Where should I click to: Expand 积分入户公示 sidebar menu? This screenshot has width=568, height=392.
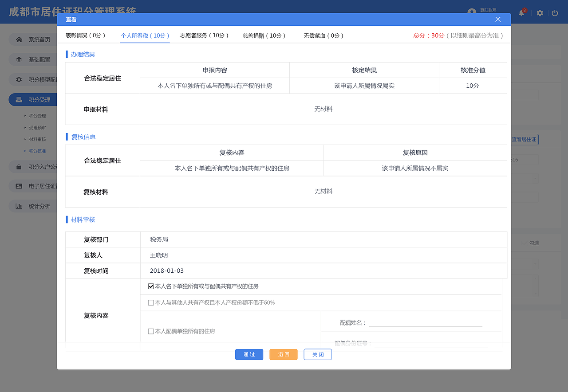(x=33, y=167)
